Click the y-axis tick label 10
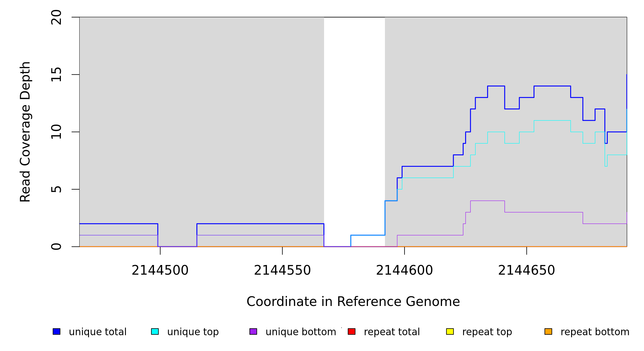 56,132
